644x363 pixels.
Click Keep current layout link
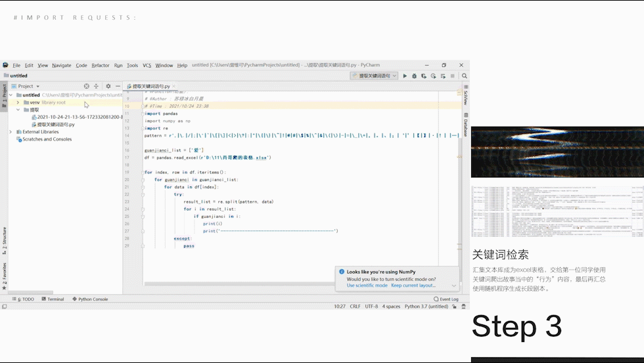tap(413, 286)
